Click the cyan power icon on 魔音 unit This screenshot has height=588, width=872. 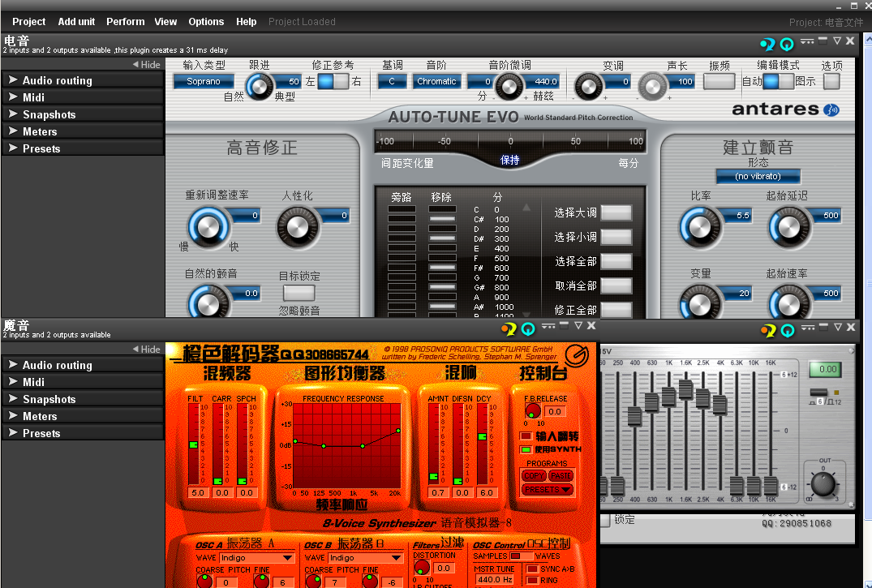tap(528, 328)
